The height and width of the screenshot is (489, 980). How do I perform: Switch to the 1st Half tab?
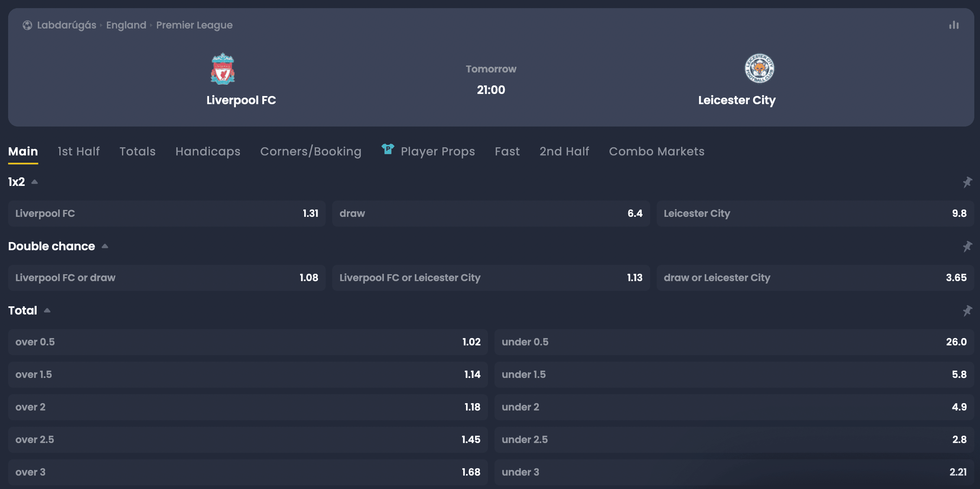tap(78, 151)
